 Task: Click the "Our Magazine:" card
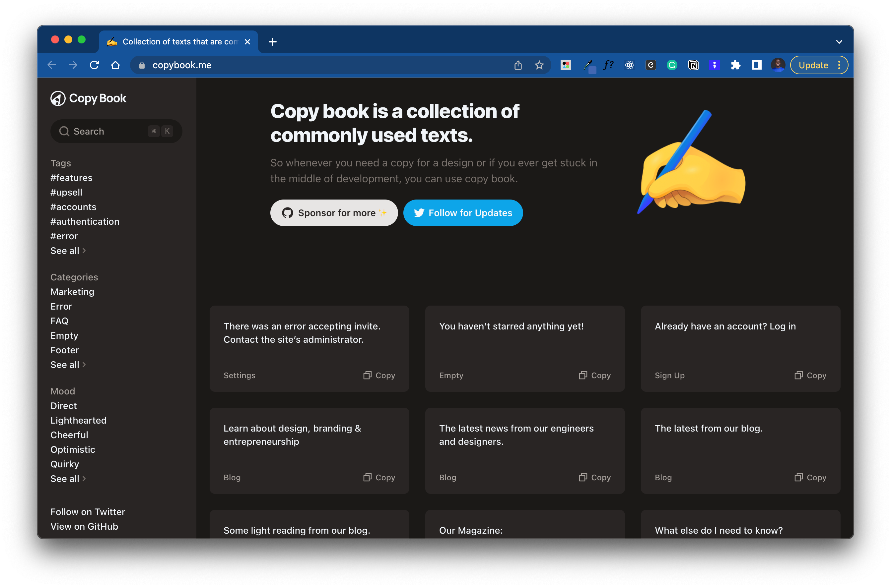525,524
